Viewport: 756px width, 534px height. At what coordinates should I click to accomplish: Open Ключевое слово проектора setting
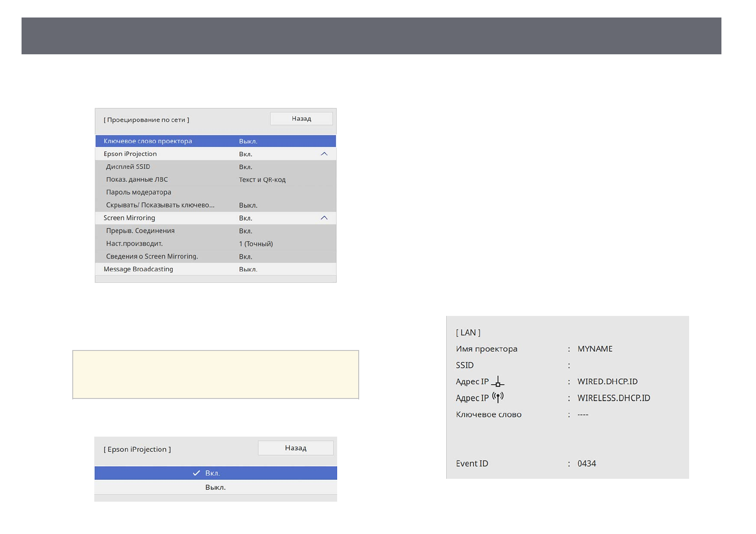coord(215,141)
